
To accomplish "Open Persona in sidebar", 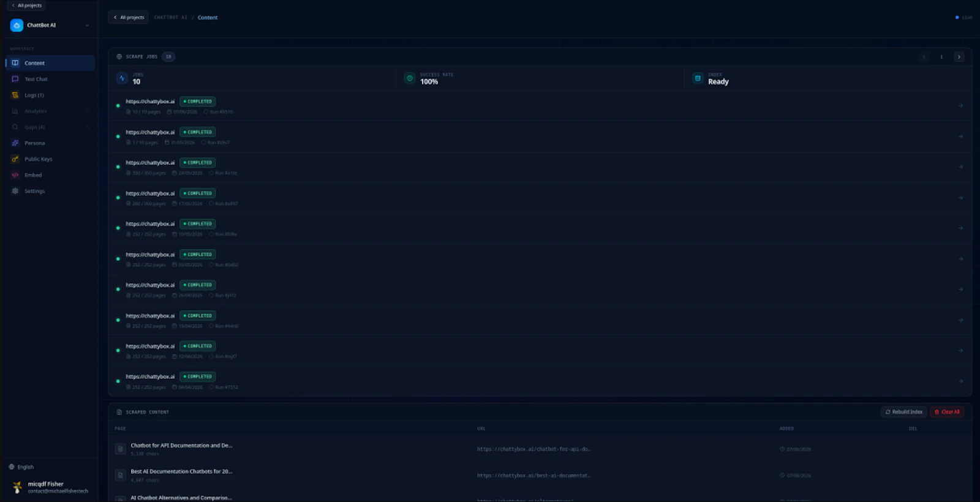I will [50, 143].
